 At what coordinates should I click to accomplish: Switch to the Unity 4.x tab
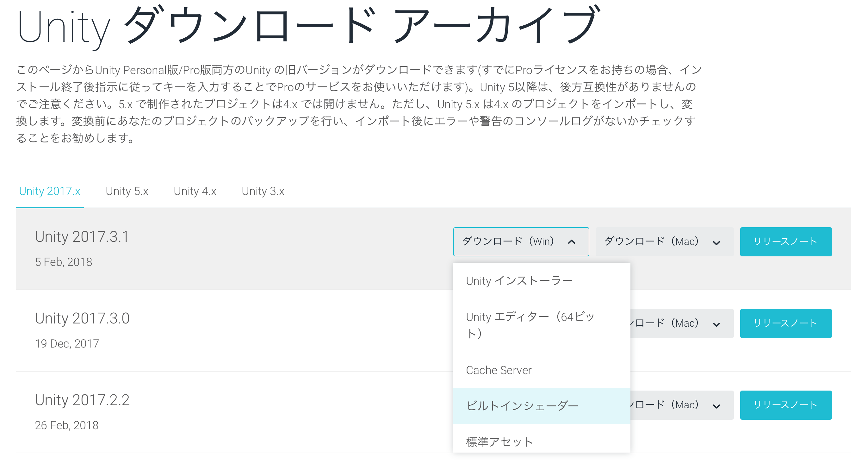(195, 191)
